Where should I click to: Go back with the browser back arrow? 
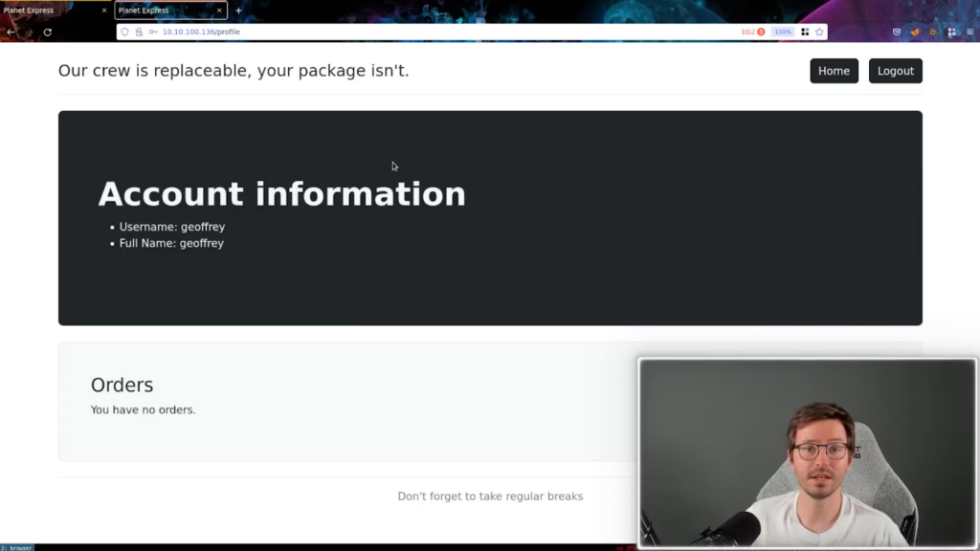[11, 32]
